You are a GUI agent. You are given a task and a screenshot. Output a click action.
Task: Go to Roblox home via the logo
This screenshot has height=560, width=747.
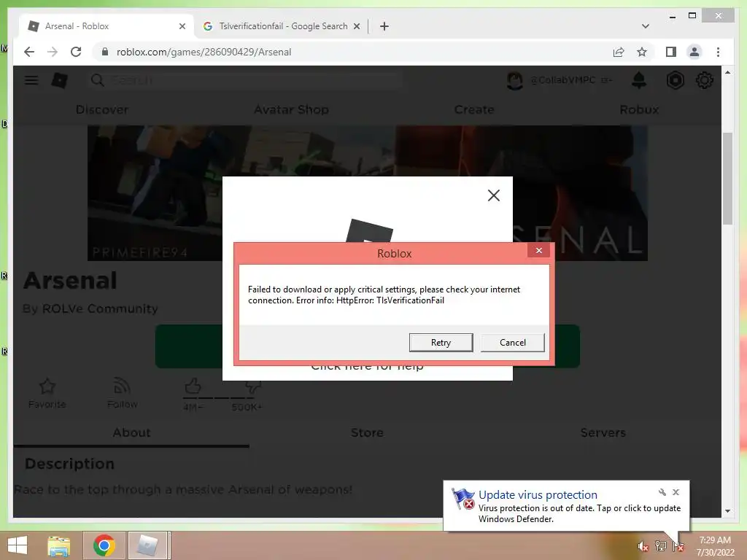pos(60,80)
